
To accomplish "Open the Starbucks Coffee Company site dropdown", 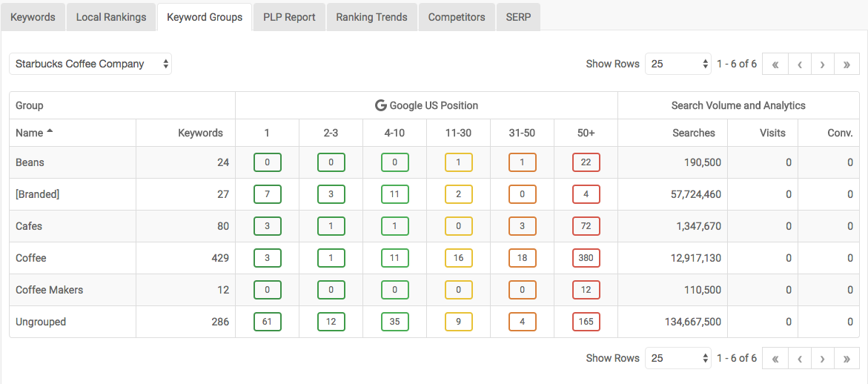I will [x=90, y=64].
